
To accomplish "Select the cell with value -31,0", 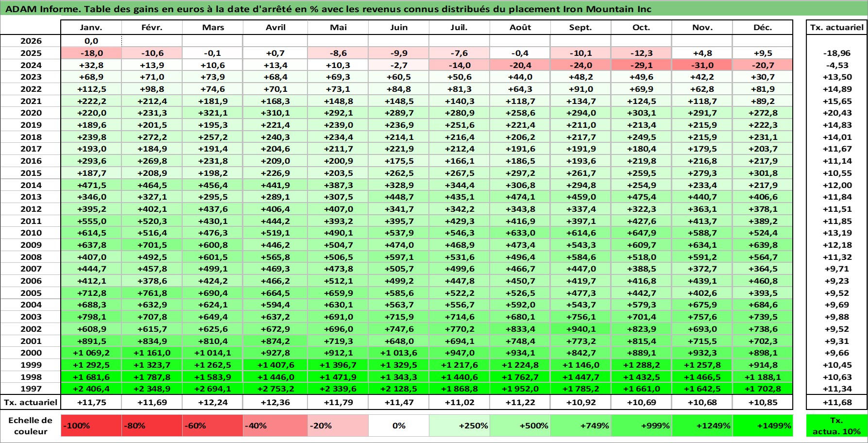I will (702, 65).
